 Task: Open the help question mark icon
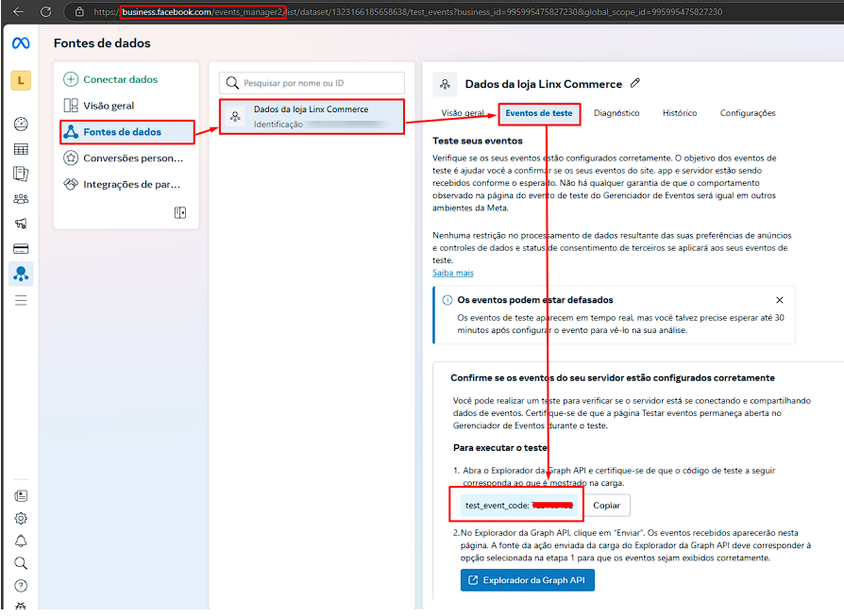(21, 586)
